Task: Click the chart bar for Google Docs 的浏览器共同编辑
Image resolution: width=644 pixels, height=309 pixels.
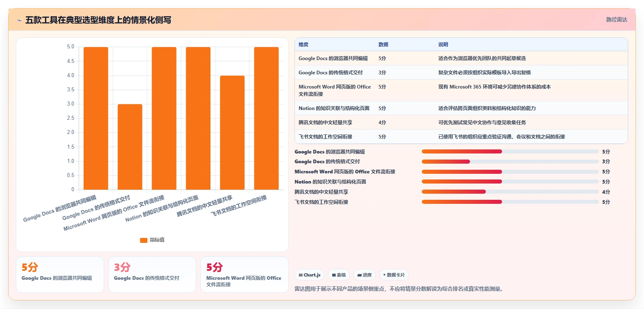Action: point(96,118)
